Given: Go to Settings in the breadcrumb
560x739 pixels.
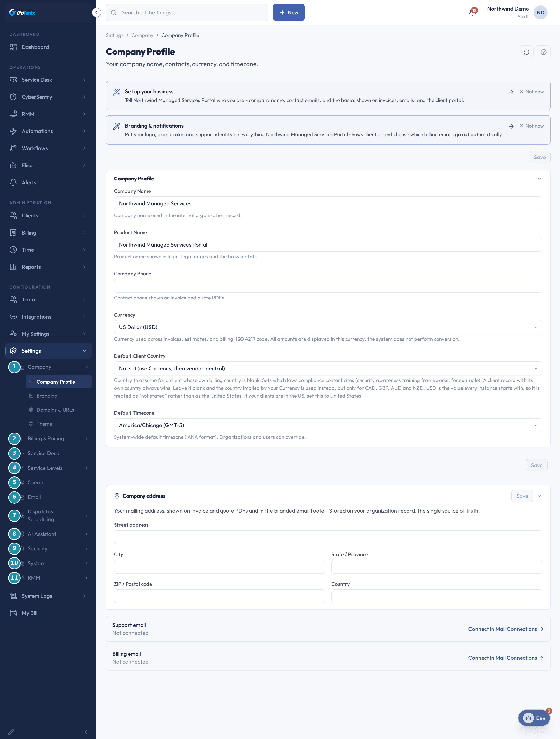Looking at the screenshot, I should [x=115, y=35].
